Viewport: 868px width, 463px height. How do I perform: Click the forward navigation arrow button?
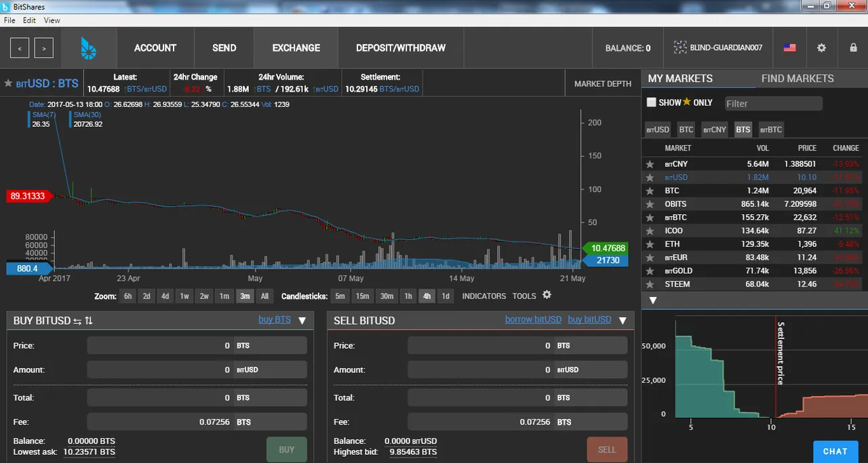point(44,48)
